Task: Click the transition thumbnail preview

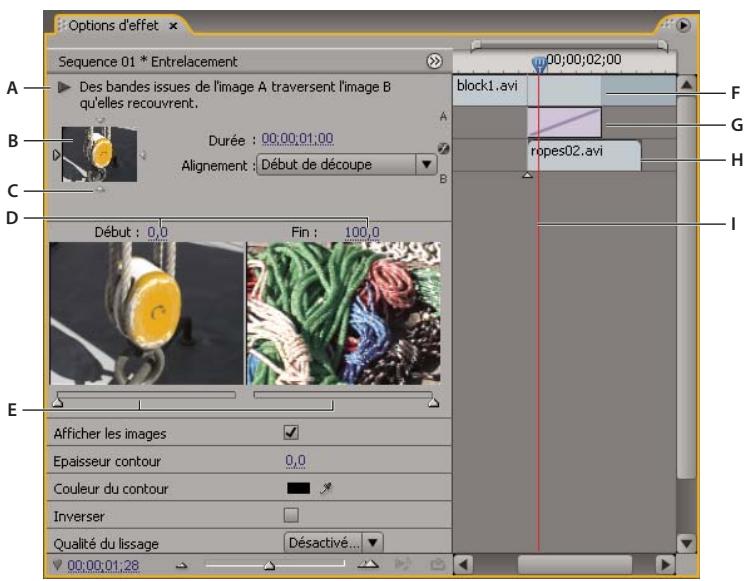Action: pos(99,154)
